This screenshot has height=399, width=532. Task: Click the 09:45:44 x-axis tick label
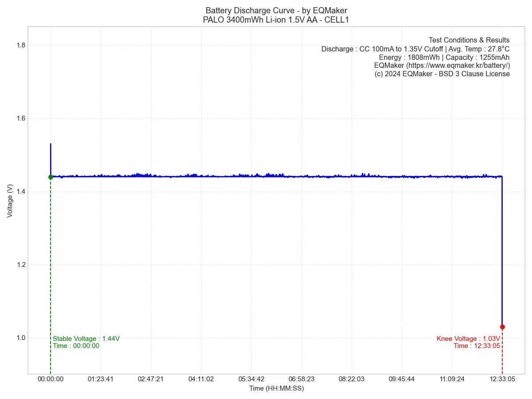pos(402,379)
